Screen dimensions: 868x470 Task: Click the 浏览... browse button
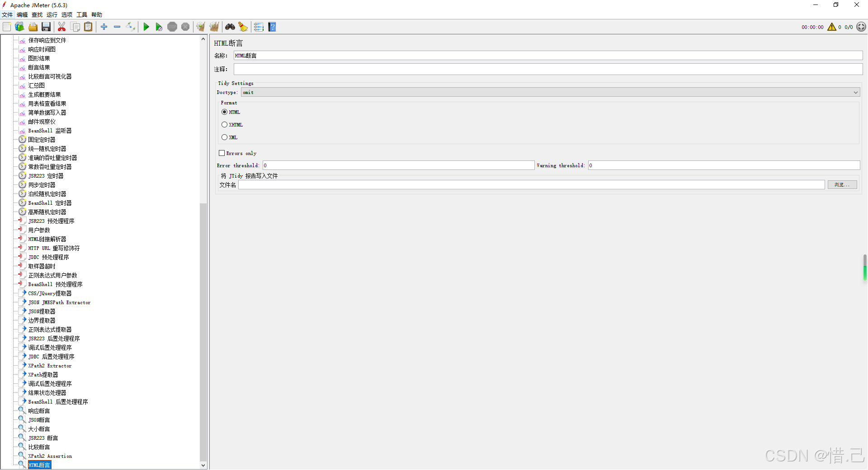(x=842, y=185)
